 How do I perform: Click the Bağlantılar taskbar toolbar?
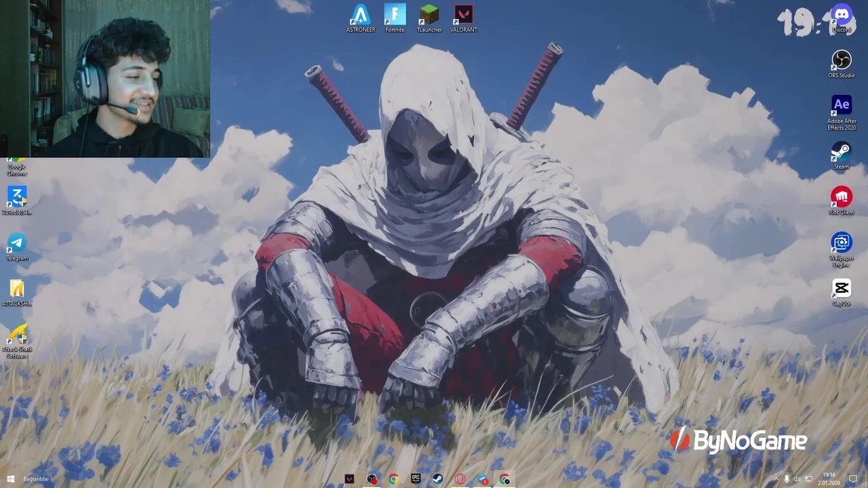click(x=37, y=479)
